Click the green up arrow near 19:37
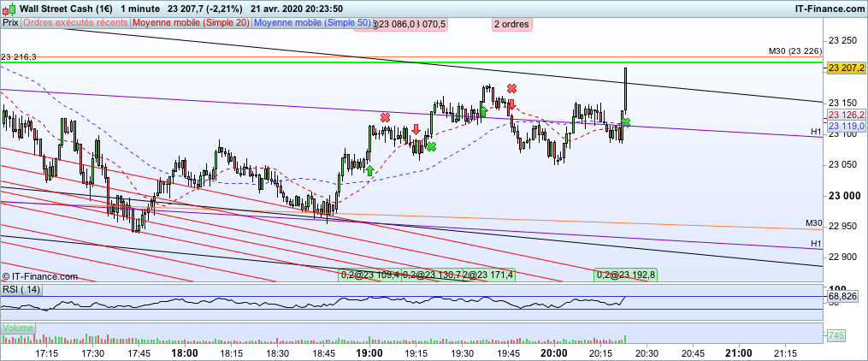This screenshot has height=361, width=868. click(x=482, y=111)
